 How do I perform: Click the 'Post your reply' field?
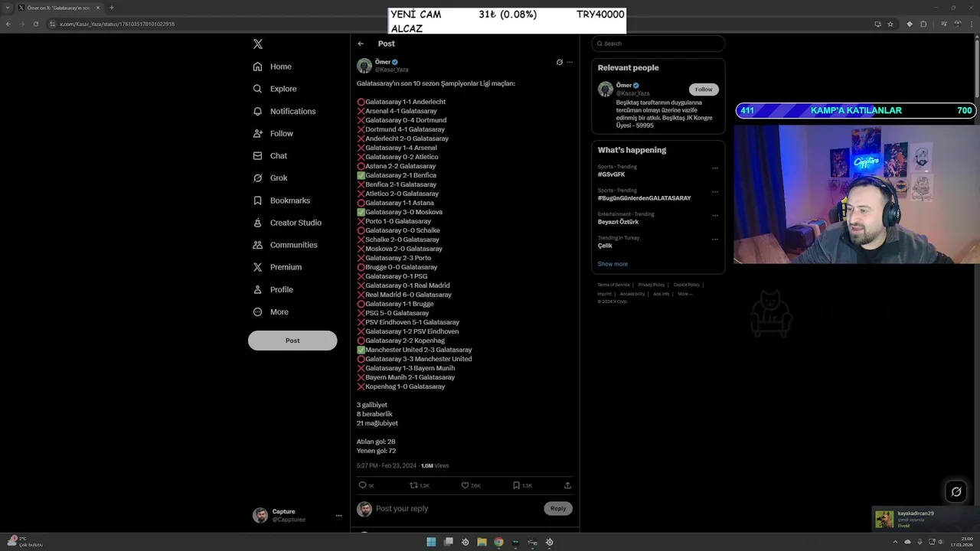pyautogui.click(x=458, y=508)
